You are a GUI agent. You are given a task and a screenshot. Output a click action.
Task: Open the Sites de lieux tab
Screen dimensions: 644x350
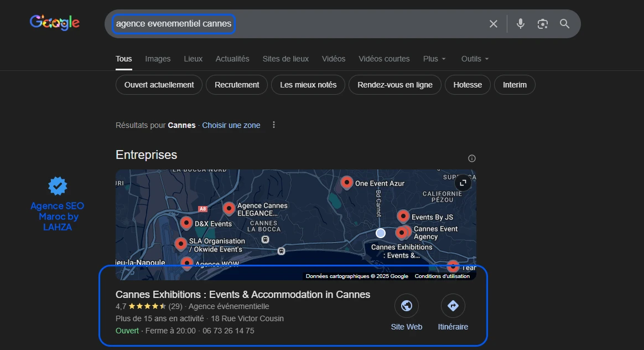point(285,59)
